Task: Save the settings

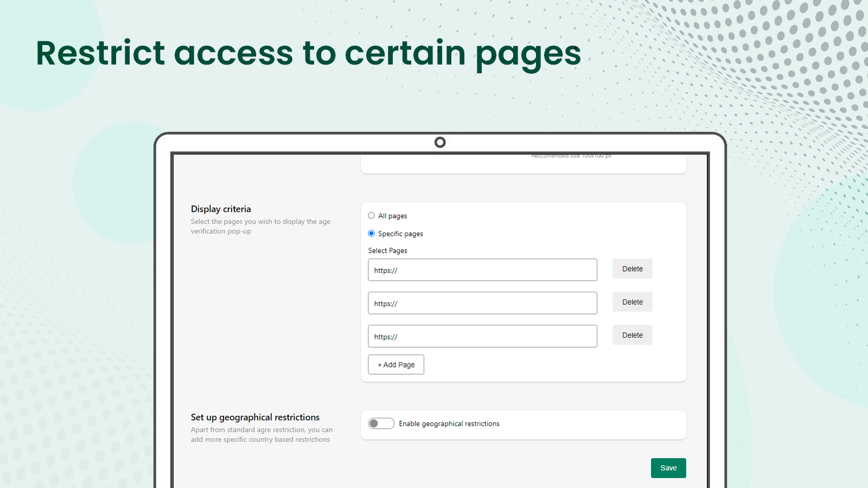Action: coord(668,468)
